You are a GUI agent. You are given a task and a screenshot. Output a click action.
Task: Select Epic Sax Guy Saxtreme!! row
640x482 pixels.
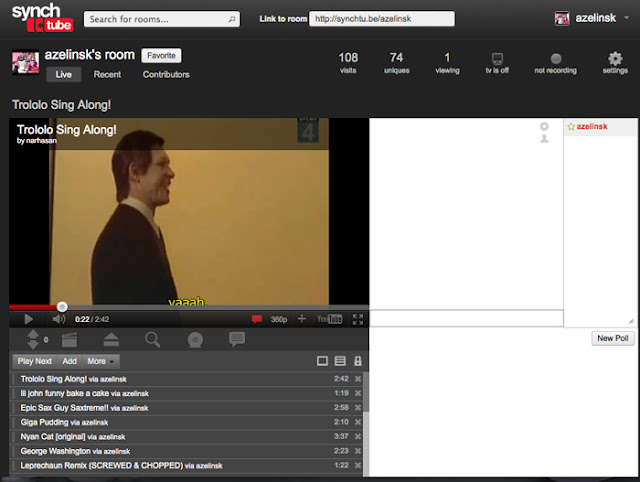click(x=187, y=408)
